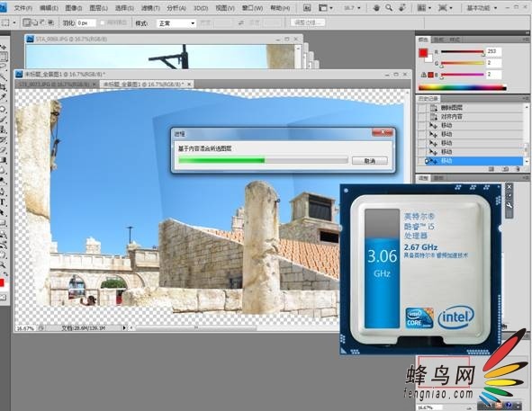The width and height of the screenshot is (532, 411).
Task: Click the green progress bar in the dialog
Action: (263, 160)
